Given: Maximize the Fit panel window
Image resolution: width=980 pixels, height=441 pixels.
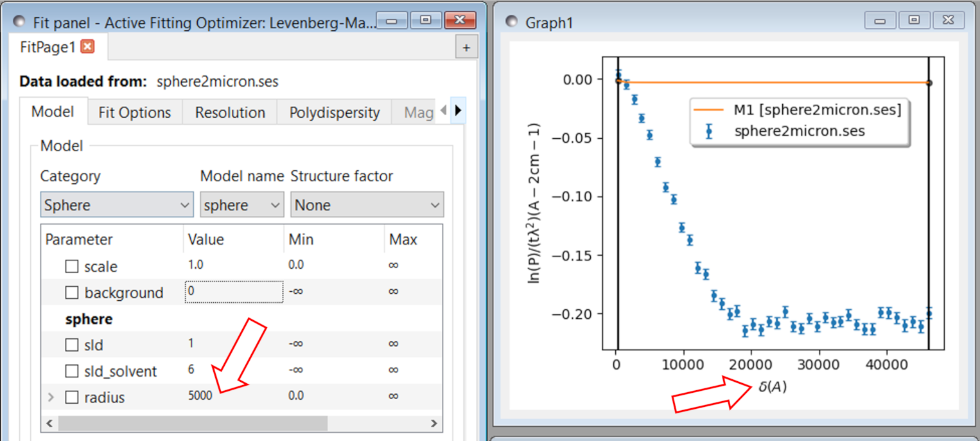Looking at the screenshot, I should click(x=425, y=21).
